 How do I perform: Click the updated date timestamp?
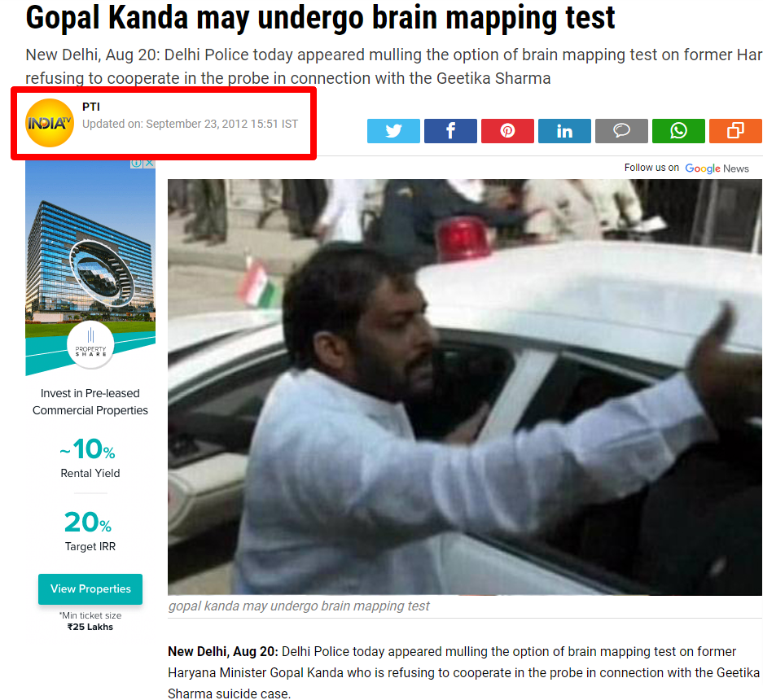tap(190, 124)
